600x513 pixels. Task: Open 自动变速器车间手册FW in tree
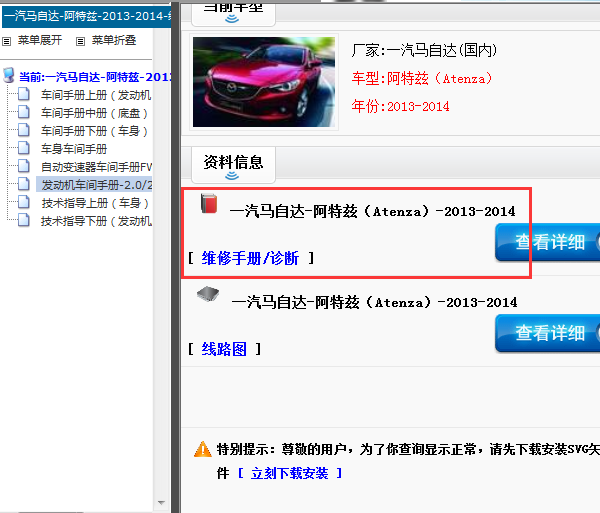pos(96,167)
